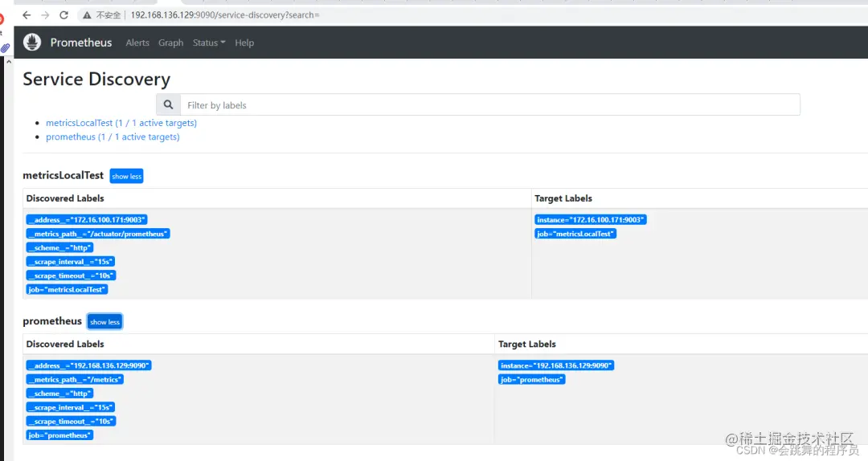
Task: Click prometheus Discovered Labels column header
Action: (65, 344)
